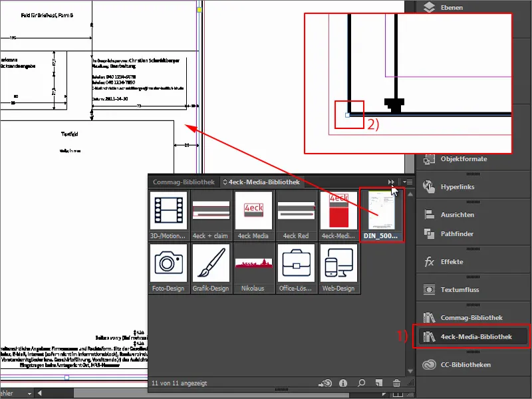The image size is (532, 399).
Task: Select the 4eck Media library item
Action: (x=253, y=215)
